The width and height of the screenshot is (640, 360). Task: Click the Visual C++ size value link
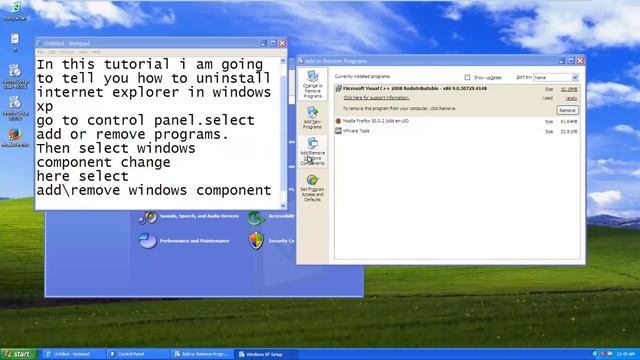(569, 89)
